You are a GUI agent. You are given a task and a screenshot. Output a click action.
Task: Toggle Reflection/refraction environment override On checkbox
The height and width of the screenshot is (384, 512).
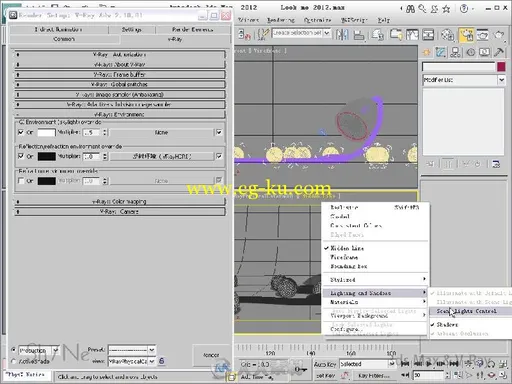pyautogui.click(x=21, y=156)
